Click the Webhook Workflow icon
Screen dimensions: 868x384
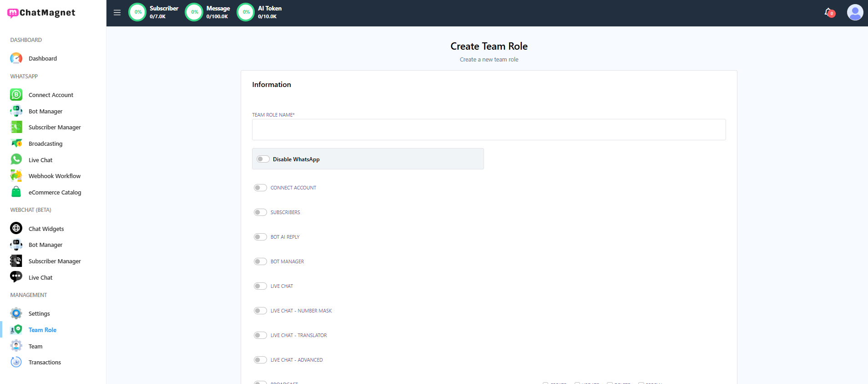pos(16,176)
